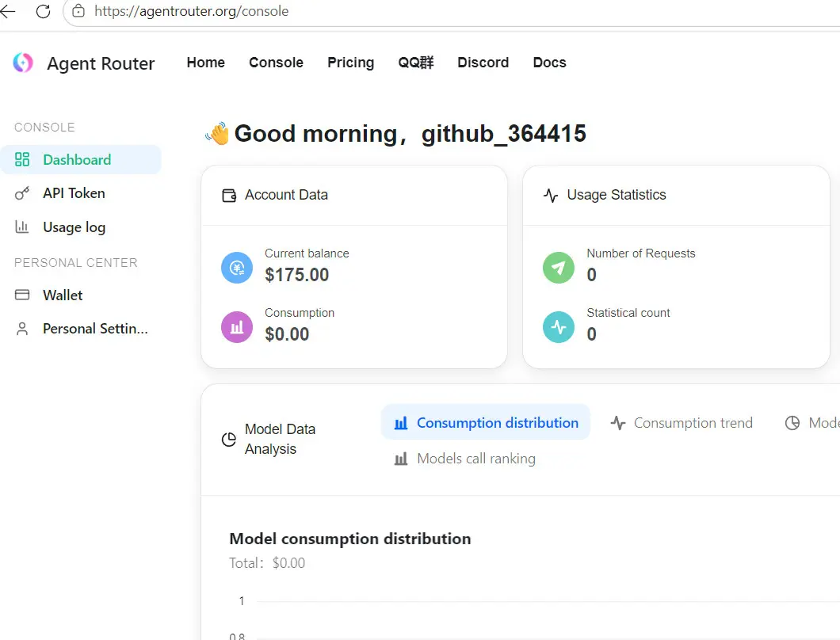Click the Wallet card icon

tap(22, 295)
